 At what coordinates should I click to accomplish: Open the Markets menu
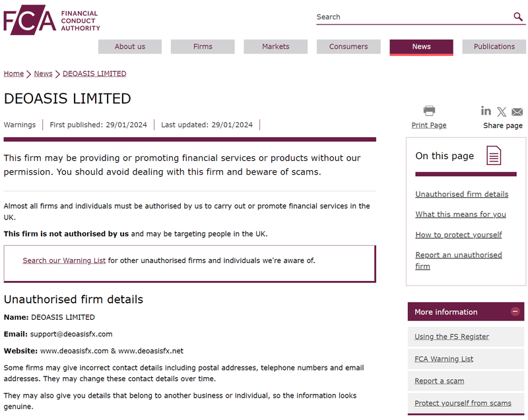[275, 46]
